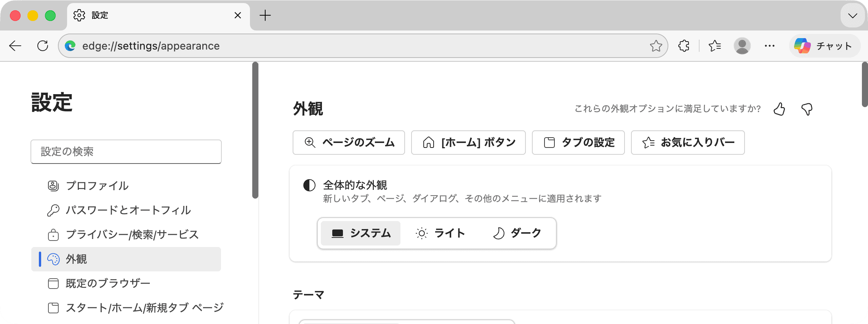Add this page to favorites via star icon

coord(656,46)
